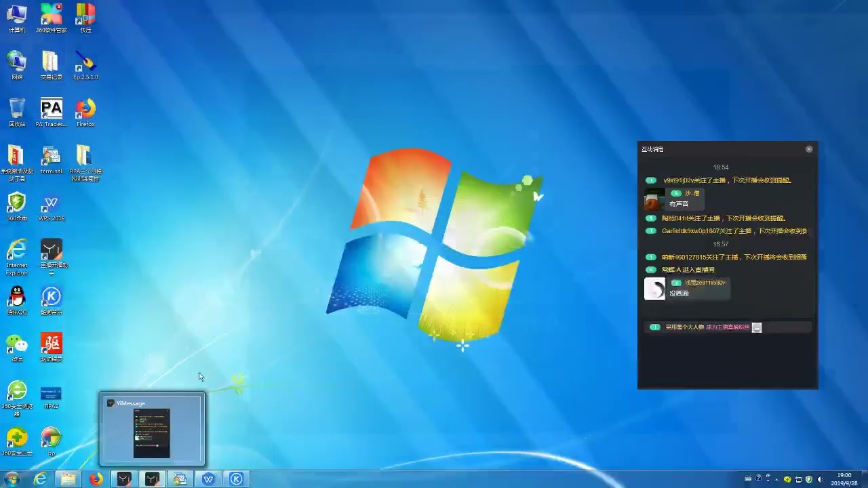Open File Explorer from the taskbar
Image resolution: width=868 pixels, height=488 pixels.
click(68, 479)
